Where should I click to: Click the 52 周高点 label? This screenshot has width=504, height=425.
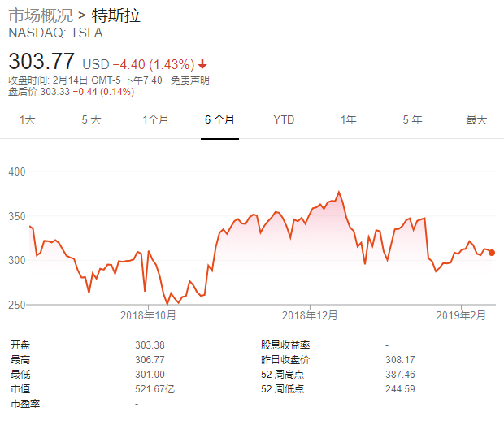[283, 375]
